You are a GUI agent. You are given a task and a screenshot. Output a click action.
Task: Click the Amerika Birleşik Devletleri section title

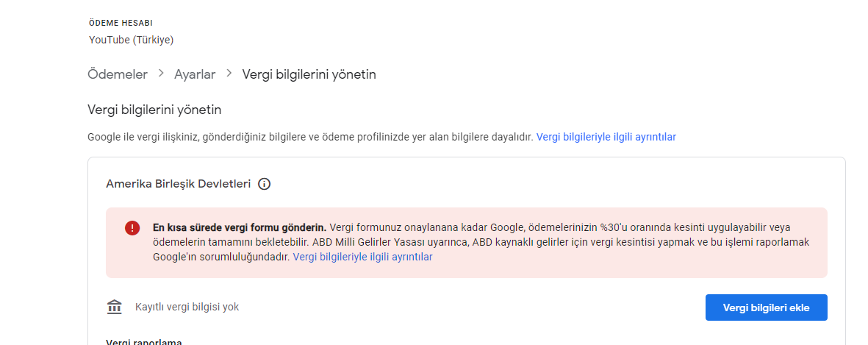[x=179, y=184]
